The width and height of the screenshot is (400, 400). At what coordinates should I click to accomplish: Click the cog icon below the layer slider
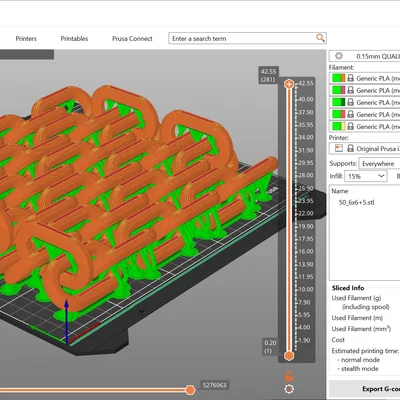(x=289, y=389)
